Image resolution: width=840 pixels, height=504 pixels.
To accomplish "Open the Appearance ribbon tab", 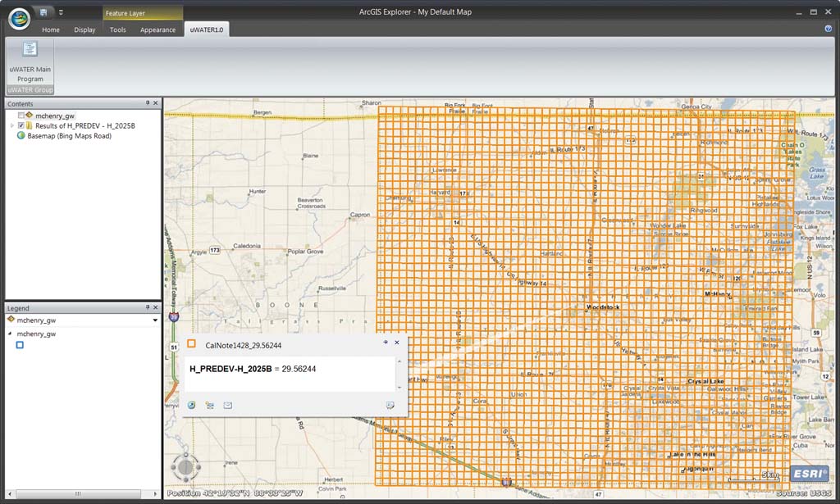I will [158, 30].
